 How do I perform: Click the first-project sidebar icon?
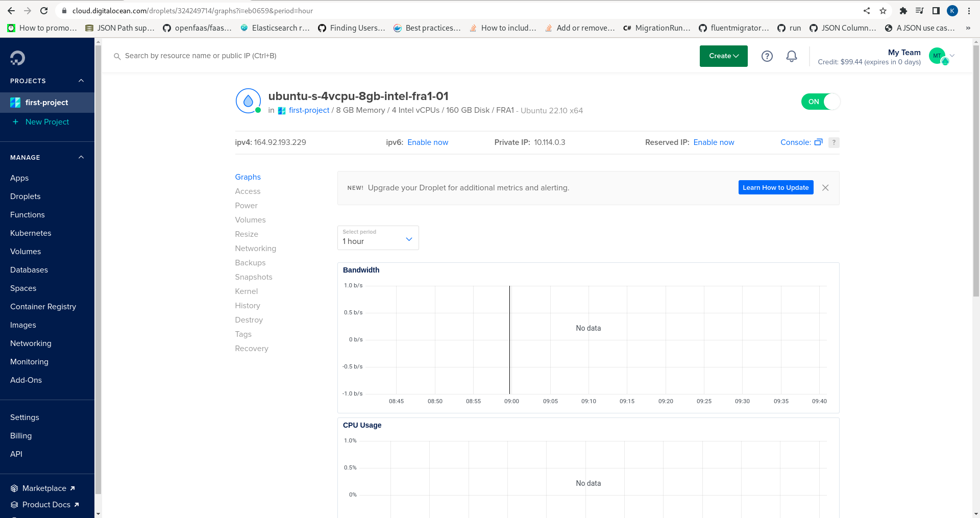[15, 103]
